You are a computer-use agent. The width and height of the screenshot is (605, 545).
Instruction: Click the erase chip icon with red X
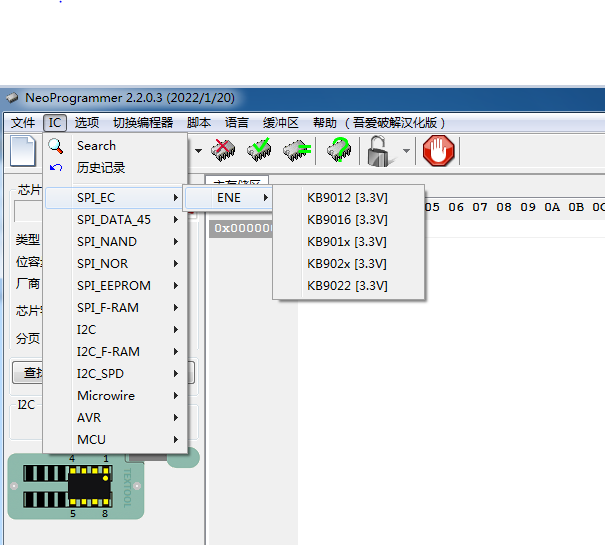click(224, 151)
